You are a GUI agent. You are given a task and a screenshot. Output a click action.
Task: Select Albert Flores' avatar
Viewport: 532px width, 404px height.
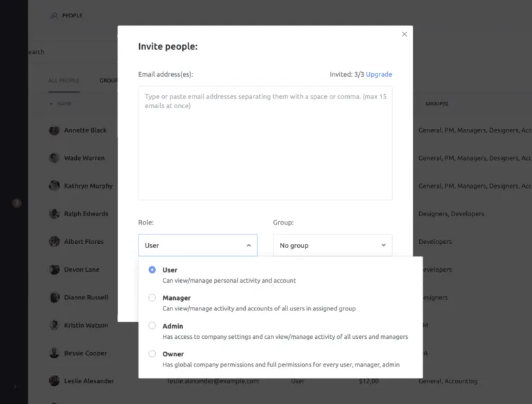[54, 242]
